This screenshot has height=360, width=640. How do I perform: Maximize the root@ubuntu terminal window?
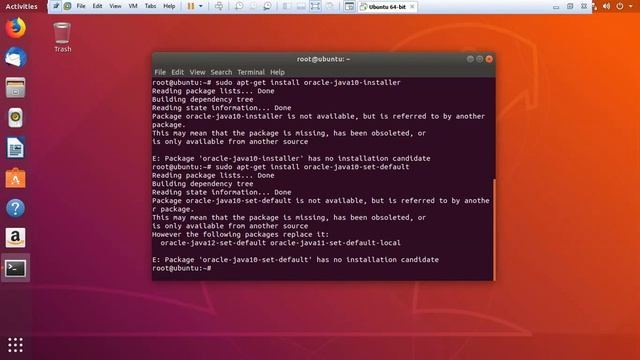click(479, 59)
